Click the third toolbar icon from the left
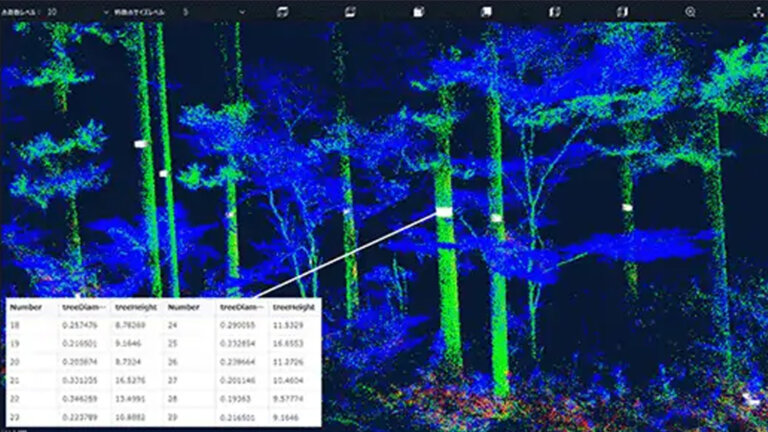 click(418, 11)
